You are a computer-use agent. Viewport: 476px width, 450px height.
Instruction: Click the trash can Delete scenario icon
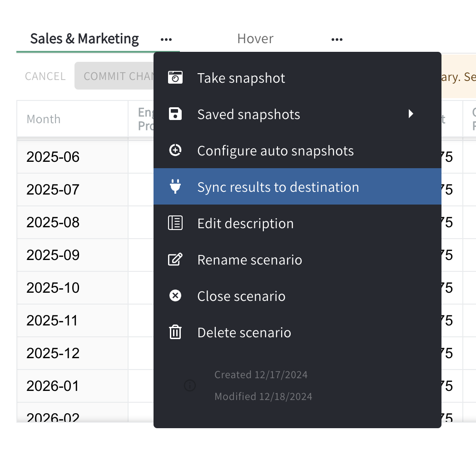click(175, 332)
